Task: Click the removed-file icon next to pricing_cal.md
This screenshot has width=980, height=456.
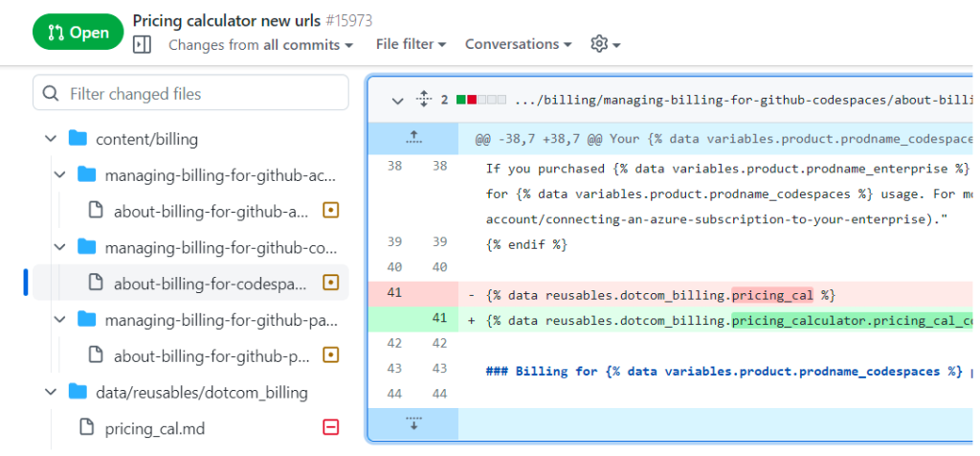Action: (331, 427)
